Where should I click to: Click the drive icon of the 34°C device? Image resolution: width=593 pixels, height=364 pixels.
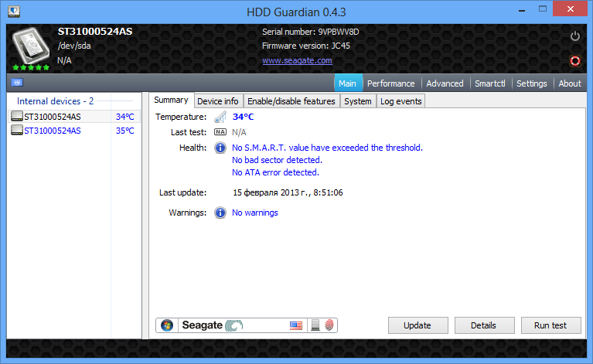tap(17, 116)
